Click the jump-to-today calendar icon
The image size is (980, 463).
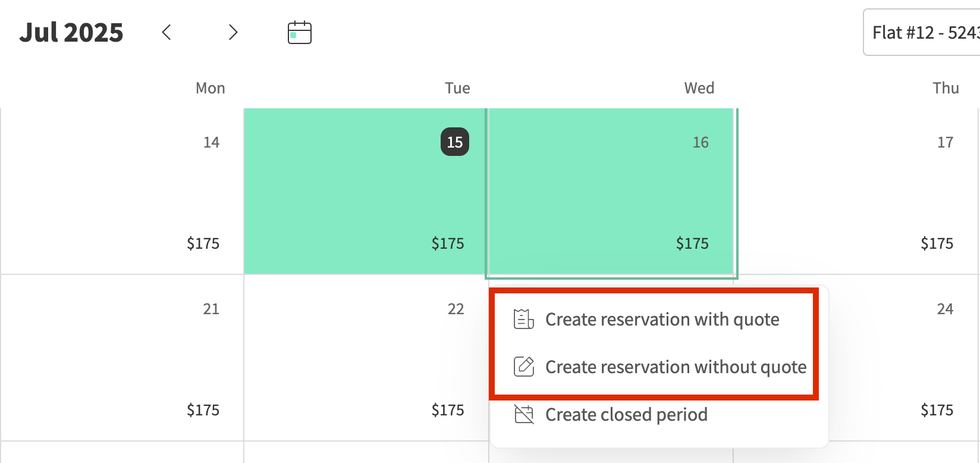pos(300,32)
